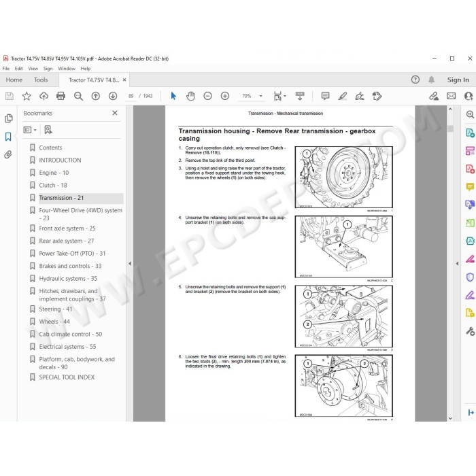Screen dimensions: 476x476
Task: Open the Attachments paperclip panel
Action: tap(8, 154)
